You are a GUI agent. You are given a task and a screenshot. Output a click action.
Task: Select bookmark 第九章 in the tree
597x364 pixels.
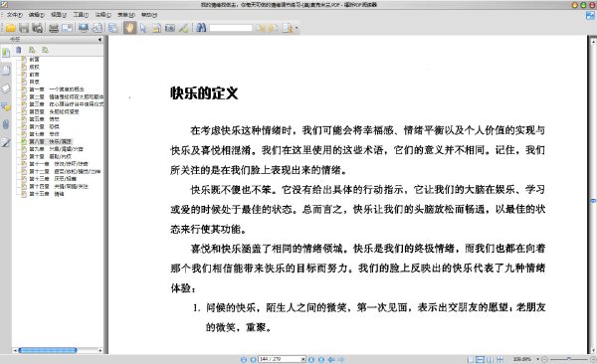tap(56, 149)
